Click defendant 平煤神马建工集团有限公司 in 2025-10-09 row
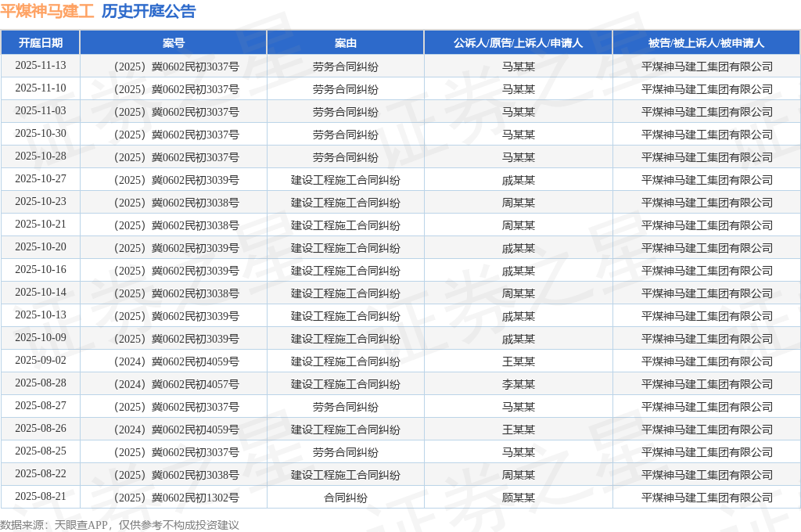The height and width of the screenshot is (532, 801). tap(707, 339)
